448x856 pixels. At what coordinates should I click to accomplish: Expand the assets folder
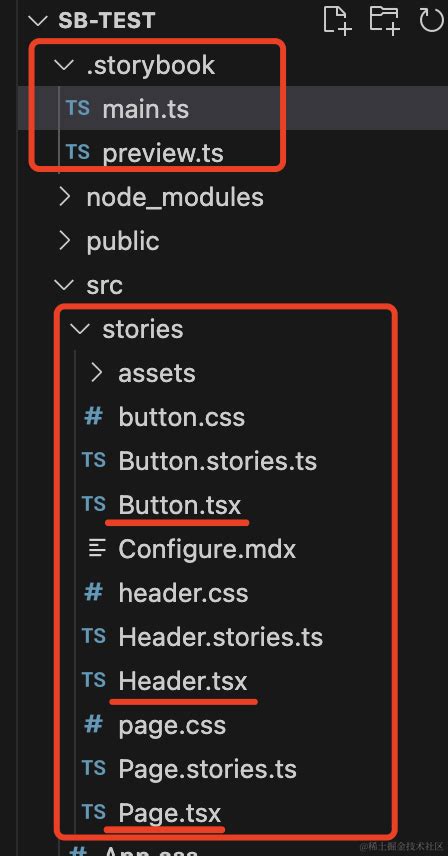pos(97,373)
